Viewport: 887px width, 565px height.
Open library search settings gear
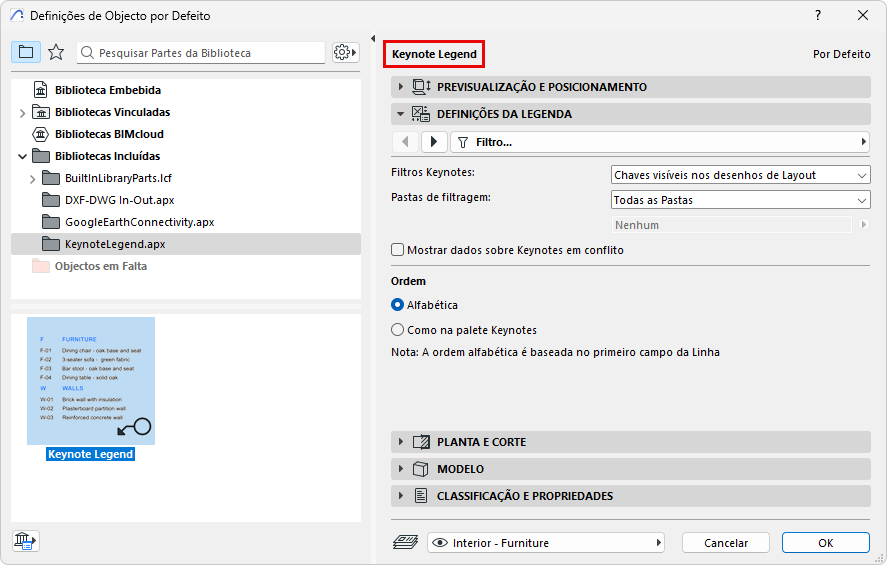click(346, 53)
